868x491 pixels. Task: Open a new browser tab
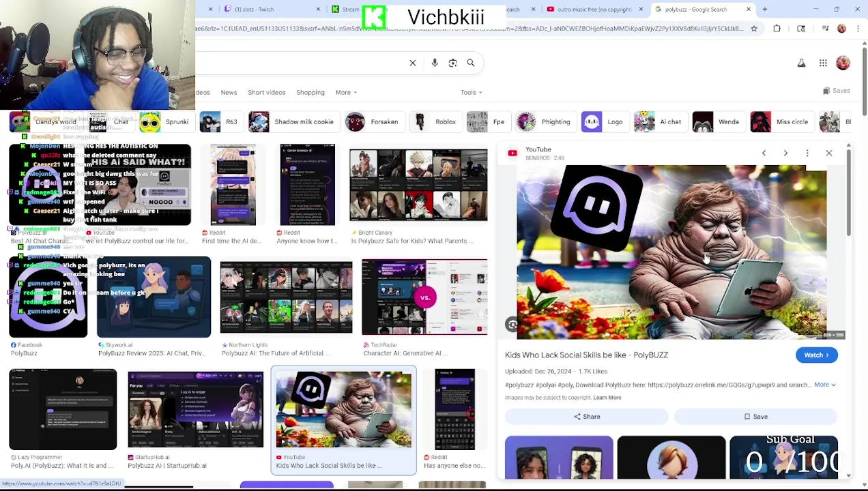point(764,10)
